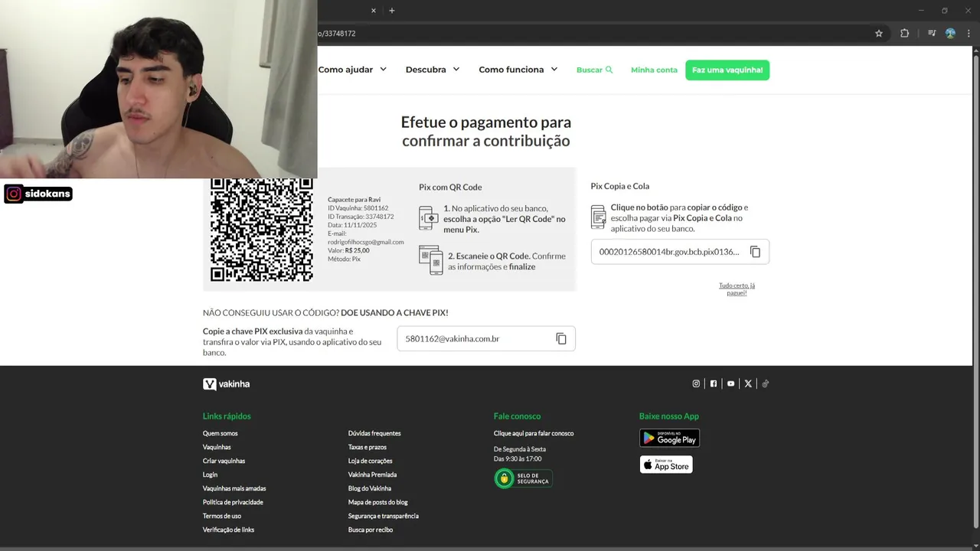Image resolution: width=980 pixels, height=551 pixels.
Task: Click the Selo de Segurança badge
Action: pyautogui.click(x=523, y=478)
